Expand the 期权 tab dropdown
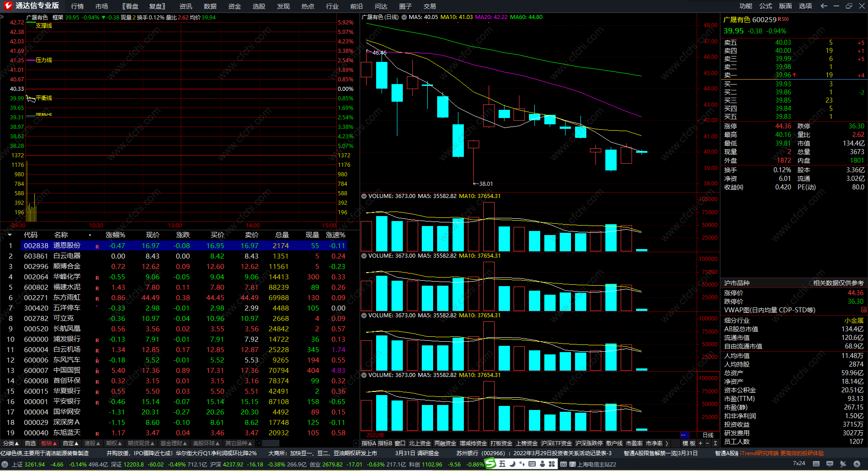The width and height of the screenshot is (868, 471). 114,443
